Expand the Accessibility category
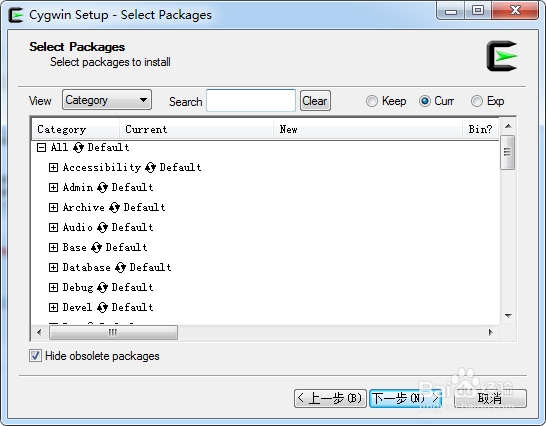Screen dimensions: 546x426 [x=53, y=168]
